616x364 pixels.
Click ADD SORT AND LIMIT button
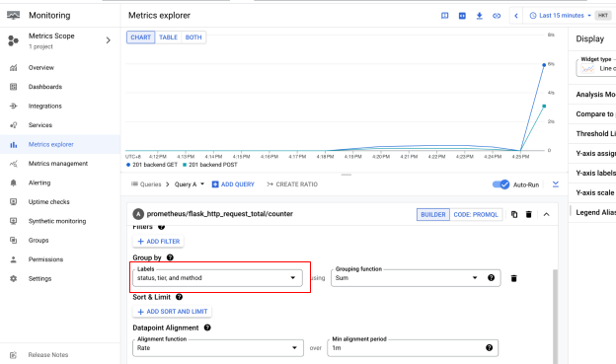point(173,312)
